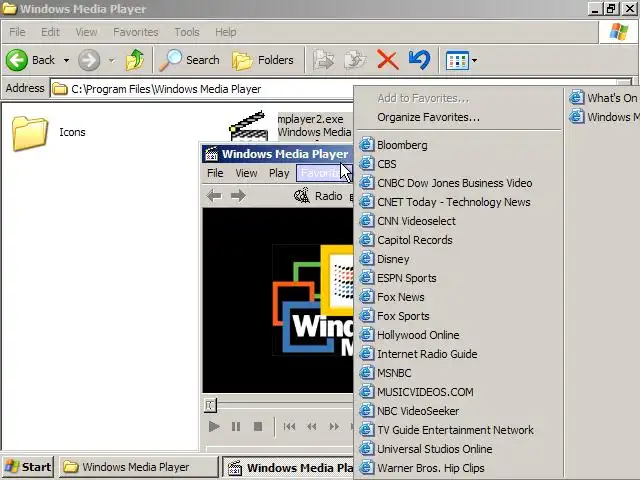
Task: Select Fox Sports favorite
Action: (x=459, y=316)
